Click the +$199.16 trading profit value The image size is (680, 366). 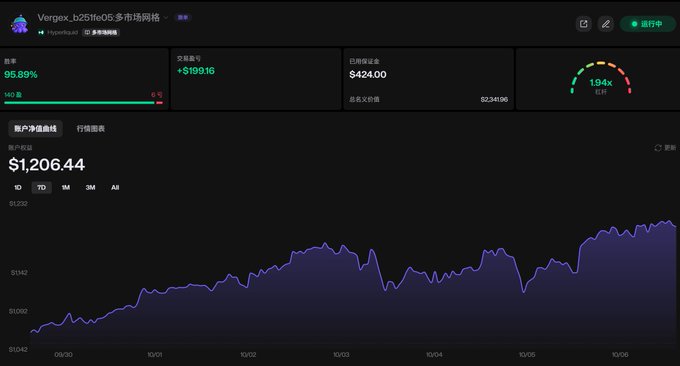coord(196,71)
